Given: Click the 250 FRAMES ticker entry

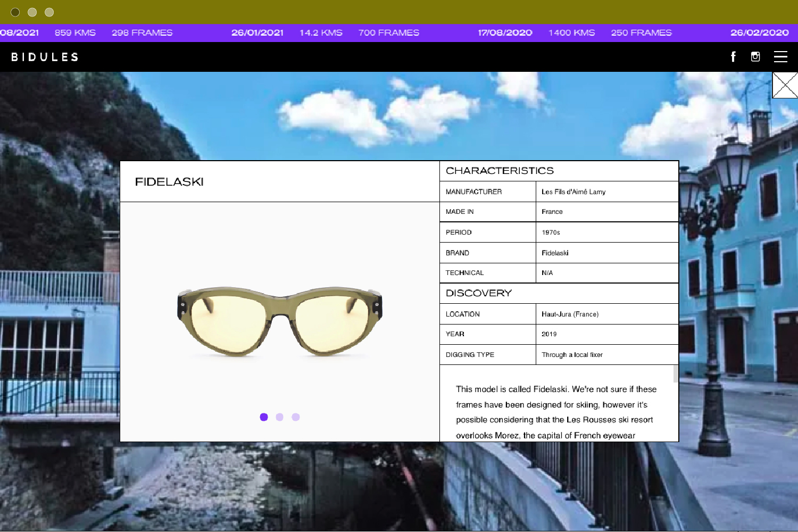Looking at the screenshot, I should (642, 32).
